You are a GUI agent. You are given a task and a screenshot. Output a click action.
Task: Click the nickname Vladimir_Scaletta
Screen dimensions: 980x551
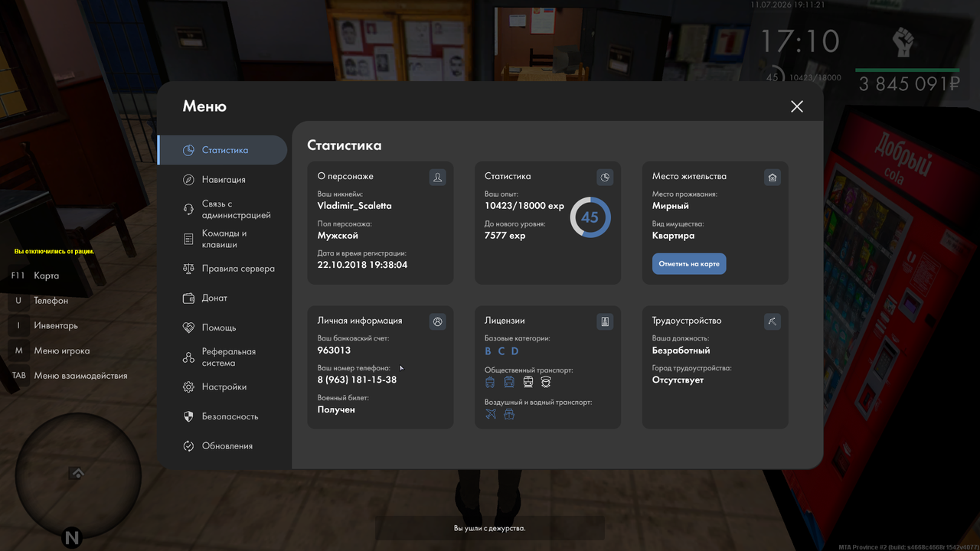(x=354, y=206)
